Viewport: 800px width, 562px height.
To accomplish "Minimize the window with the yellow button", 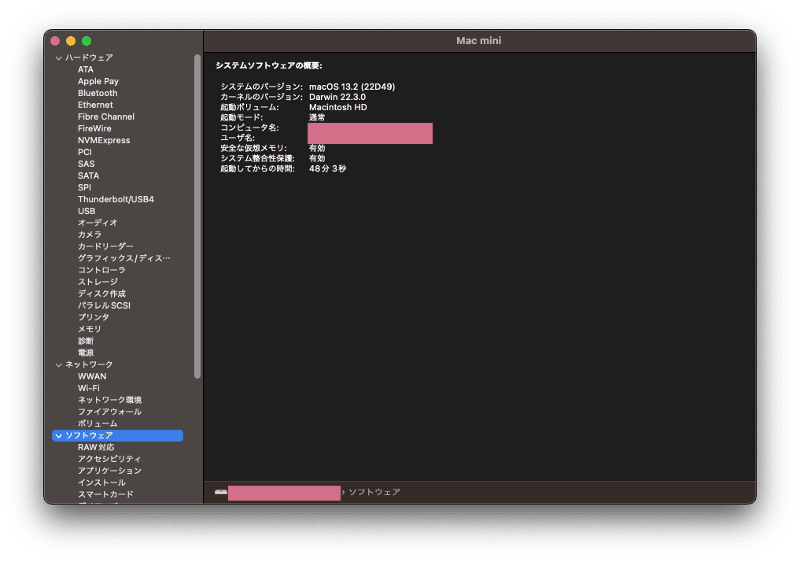I will point(71,41).
